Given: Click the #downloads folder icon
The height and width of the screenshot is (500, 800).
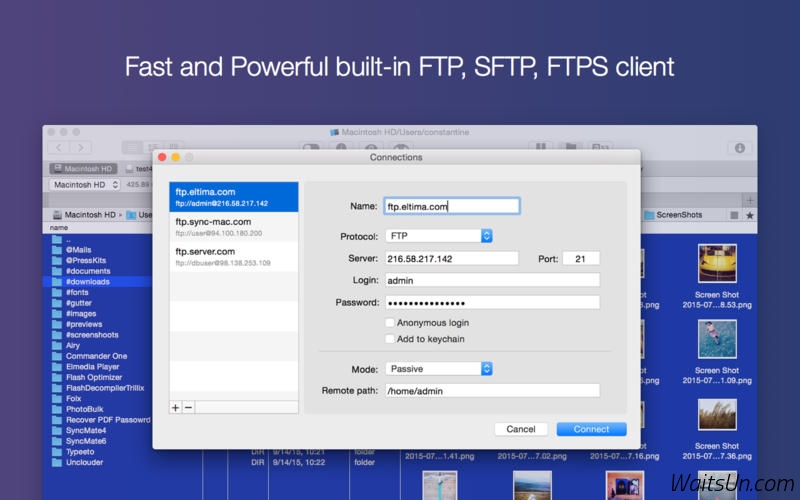Looking at the screenshot, I should click(57, 282).
